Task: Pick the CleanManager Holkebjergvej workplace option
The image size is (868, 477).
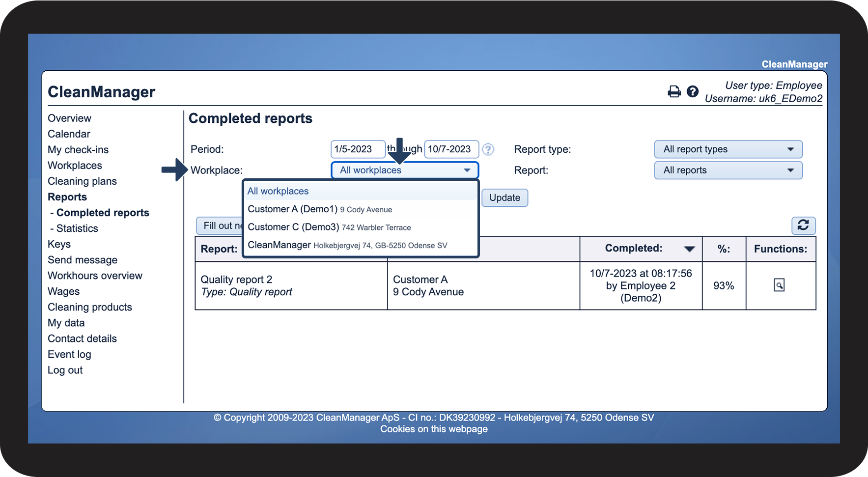Action: (347, 245)
